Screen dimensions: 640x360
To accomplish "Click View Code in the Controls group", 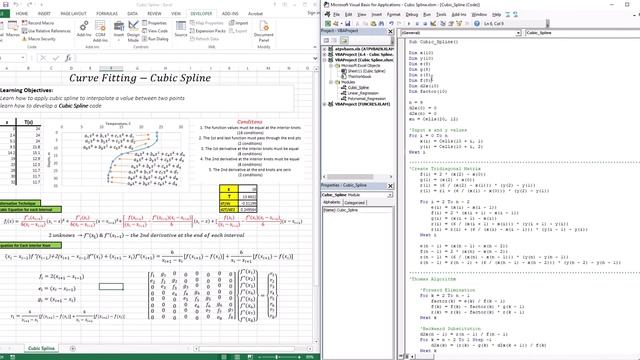I will click(155, 31).
